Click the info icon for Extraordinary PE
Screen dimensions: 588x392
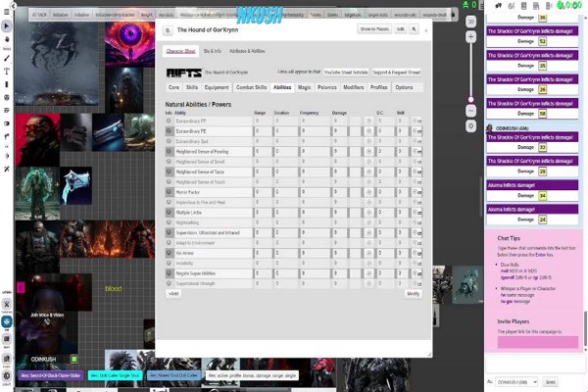click(x=170, y=131)
